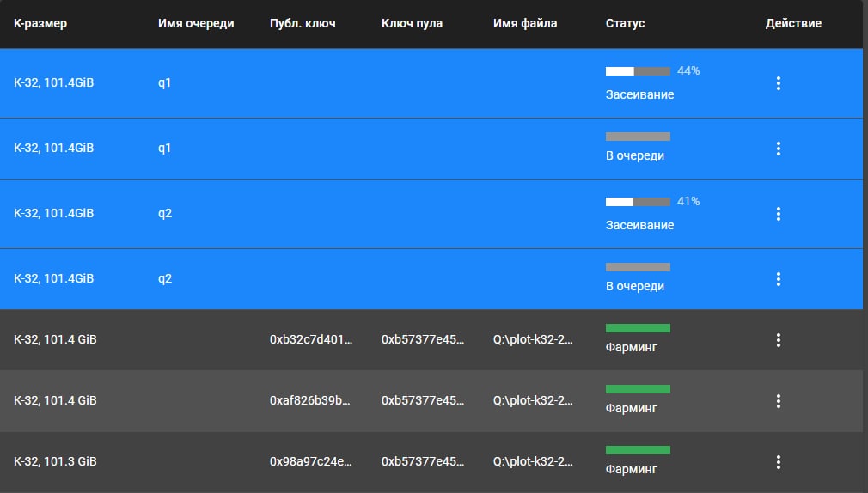Screen dimensions: 868x493
Task: Click green farming bar for plot 0xb32c7d401…
Action: pyautogui.click(x=638, y=328)
